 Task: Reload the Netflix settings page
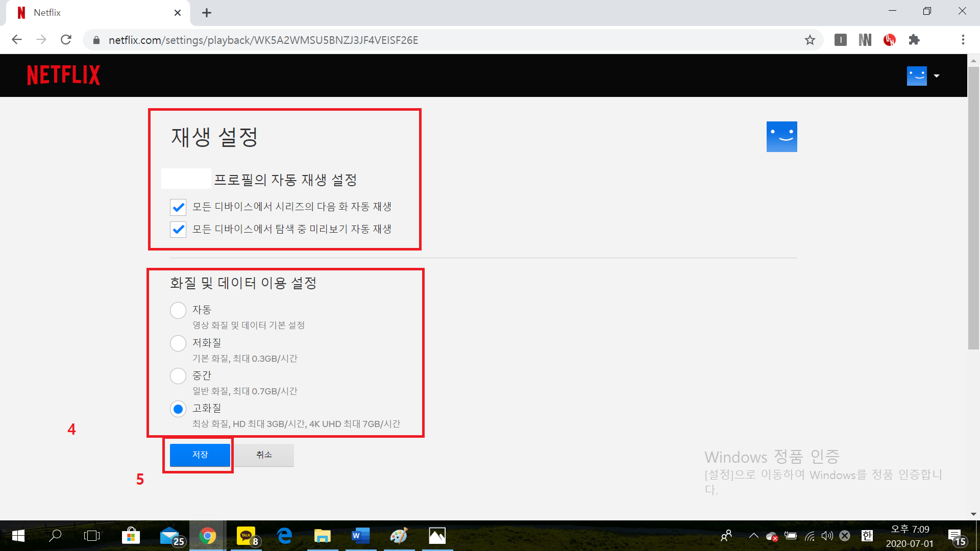66,40
